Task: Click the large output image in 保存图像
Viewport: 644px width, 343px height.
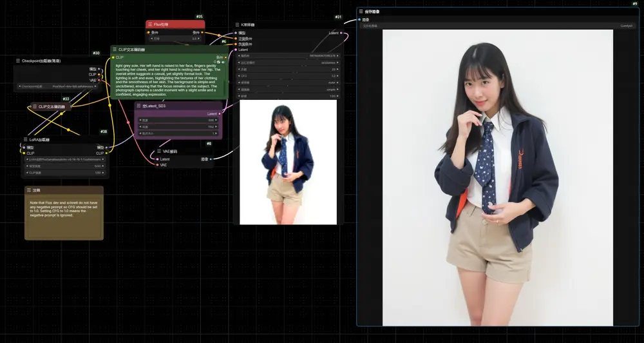Action: [498, 178]
